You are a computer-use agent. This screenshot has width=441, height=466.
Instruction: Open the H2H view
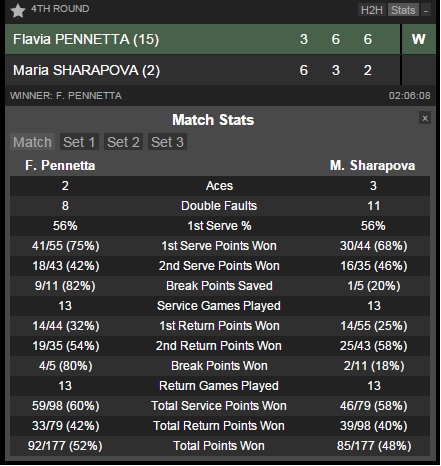click(x=372, y=10)
